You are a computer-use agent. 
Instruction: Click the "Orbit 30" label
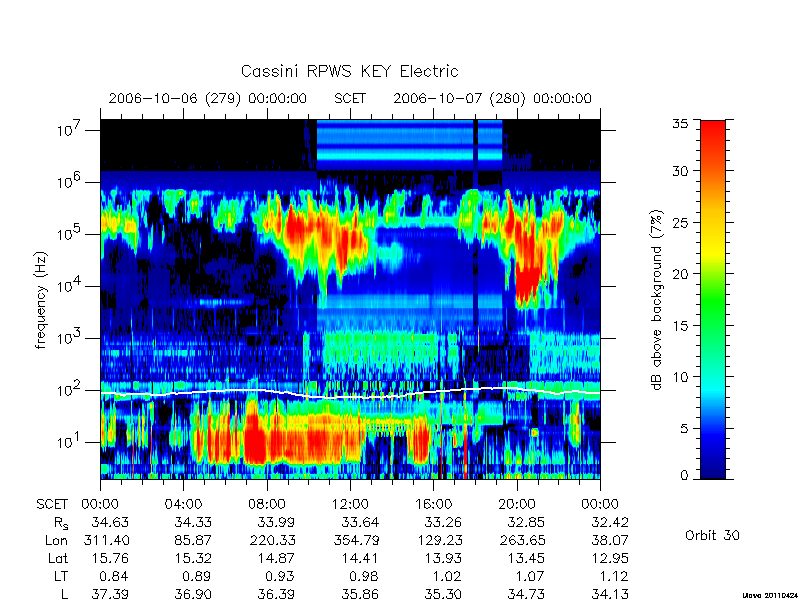pos(712,536)
